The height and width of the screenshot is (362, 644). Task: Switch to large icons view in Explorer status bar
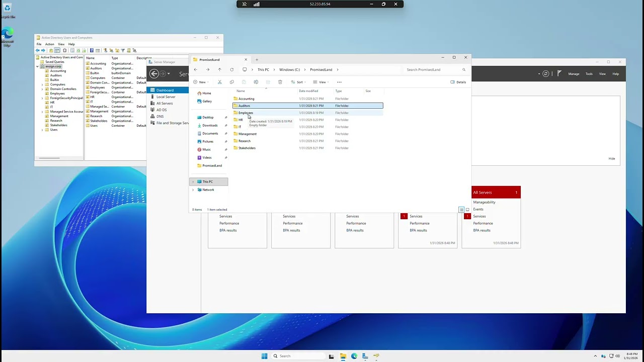coord(467,210)
